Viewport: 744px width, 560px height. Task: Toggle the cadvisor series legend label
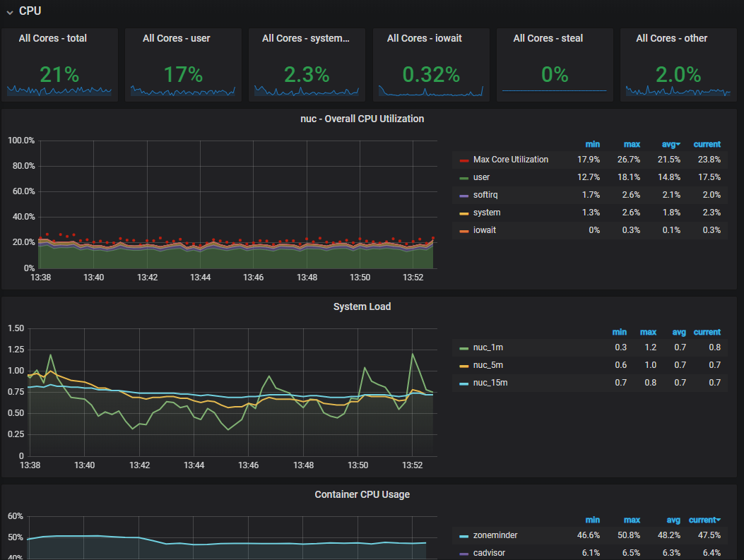pos(489,552)
